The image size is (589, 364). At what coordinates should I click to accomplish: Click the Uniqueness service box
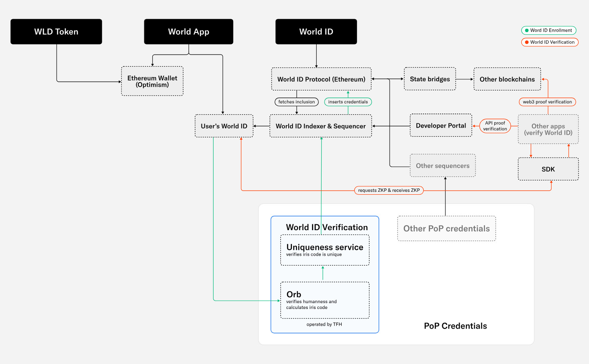(x=325, y=250)
